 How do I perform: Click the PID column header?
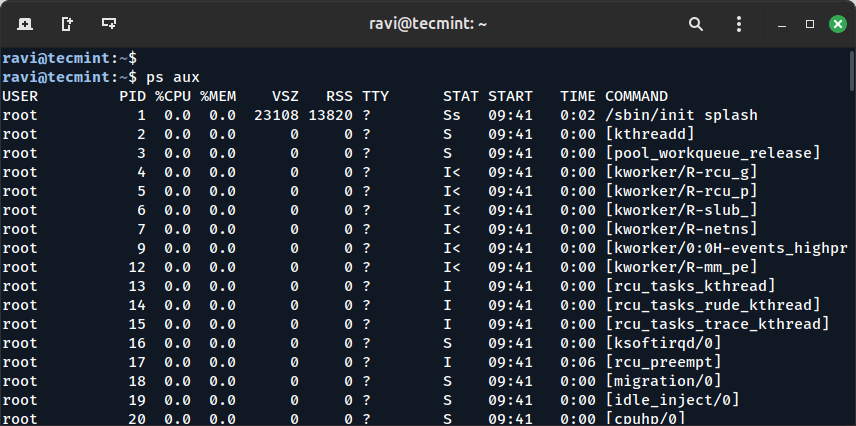coord(132,96)
